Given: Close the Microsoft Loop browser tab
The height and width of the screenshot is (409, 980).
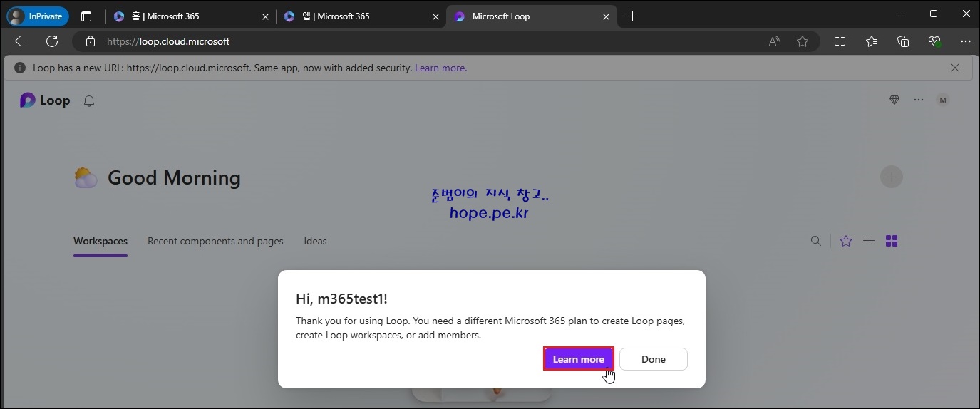Looking at the screenshot, I should [607, 16].
